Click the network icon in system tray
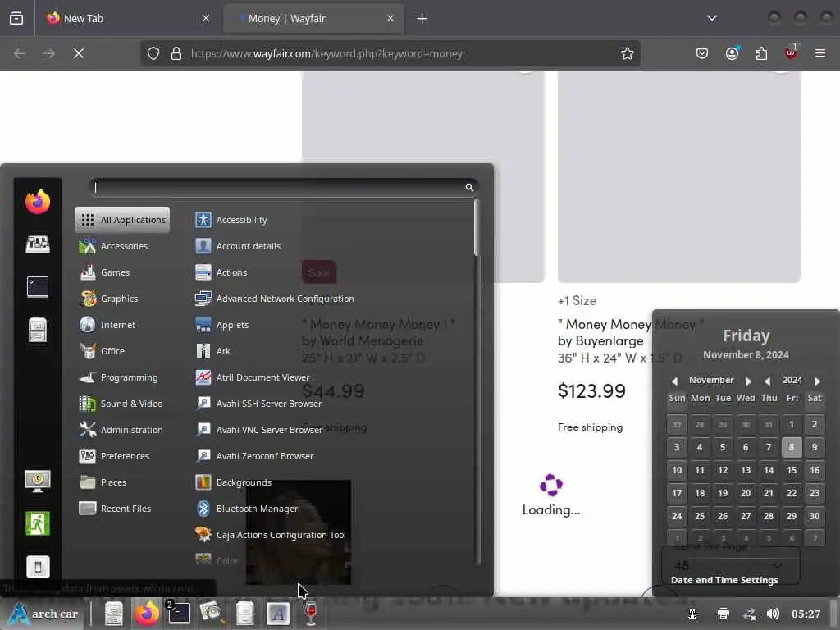 (x=749, y=614)
